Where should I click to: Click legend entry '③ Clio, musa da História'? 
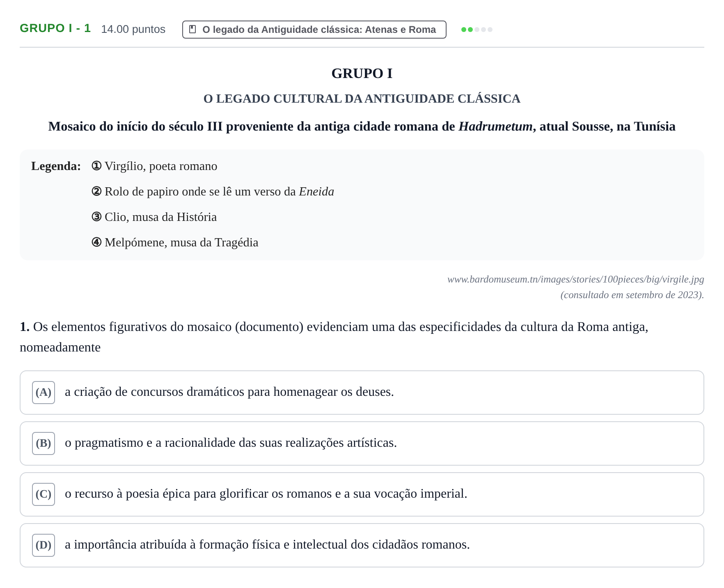(154, 217)
